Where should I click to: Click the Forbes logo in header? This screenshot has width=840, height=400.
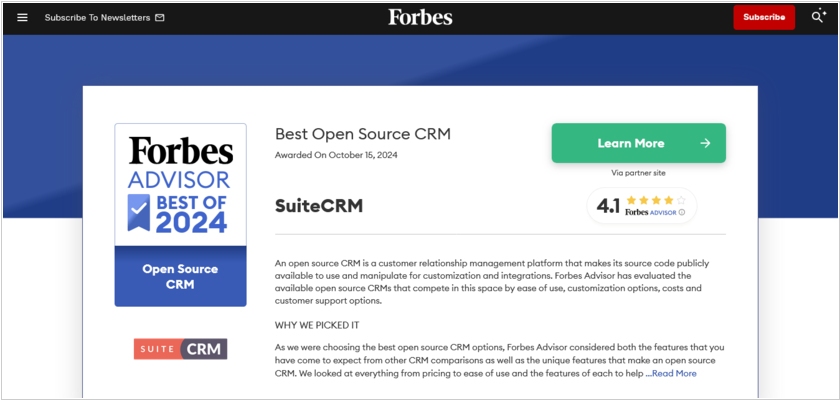420,17
